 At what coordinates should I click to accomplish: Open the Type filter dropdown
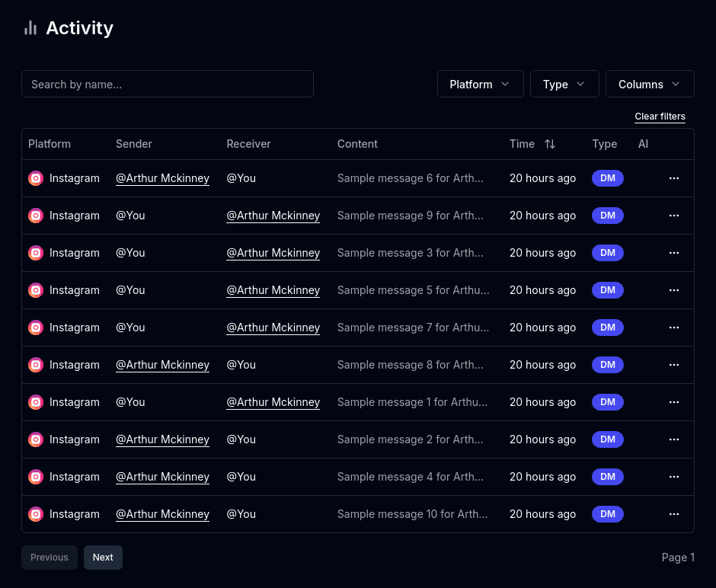564,84
